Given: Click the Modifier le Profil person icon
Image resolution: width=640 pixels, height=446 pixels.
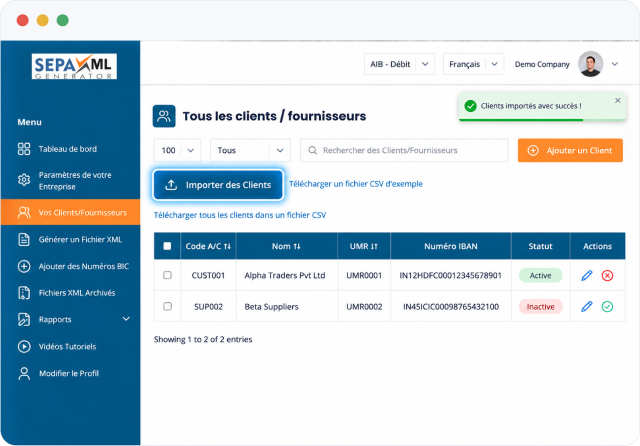Looking at the screenshot, I should (24, 373).
